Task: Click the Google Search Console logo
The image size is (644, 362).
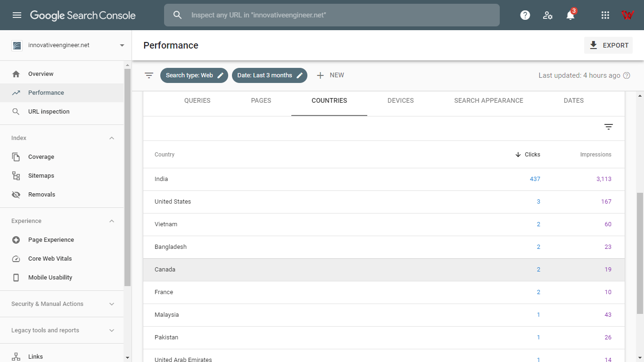Action: coord(83,15)
